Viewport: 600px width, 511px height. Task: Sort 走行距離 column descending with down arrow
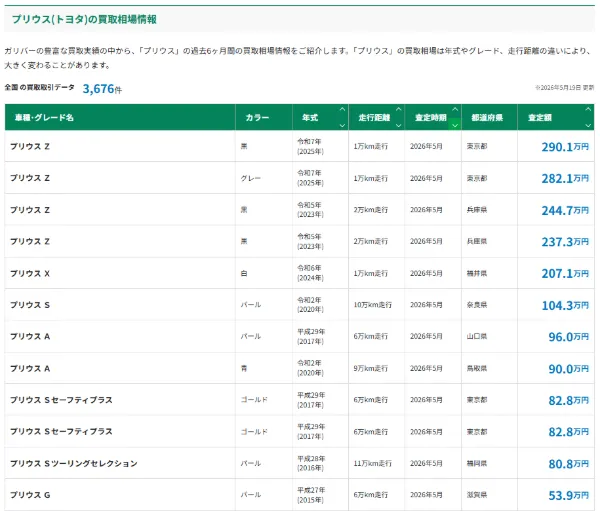(398, 125)
